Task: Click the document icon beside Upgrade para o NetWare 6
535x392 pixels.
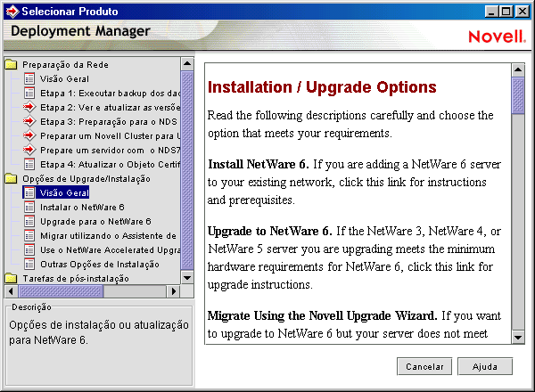Action: point(29,222)
